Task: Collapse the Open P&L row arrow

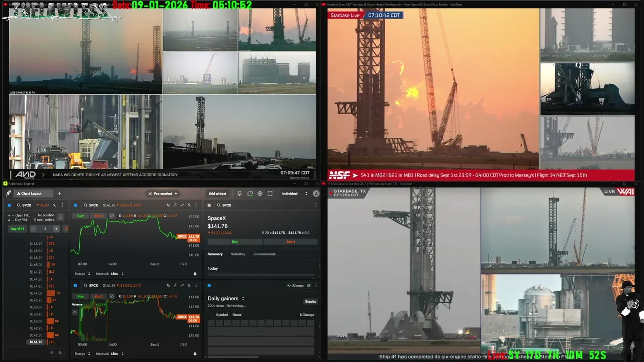Action: [9, 215]
